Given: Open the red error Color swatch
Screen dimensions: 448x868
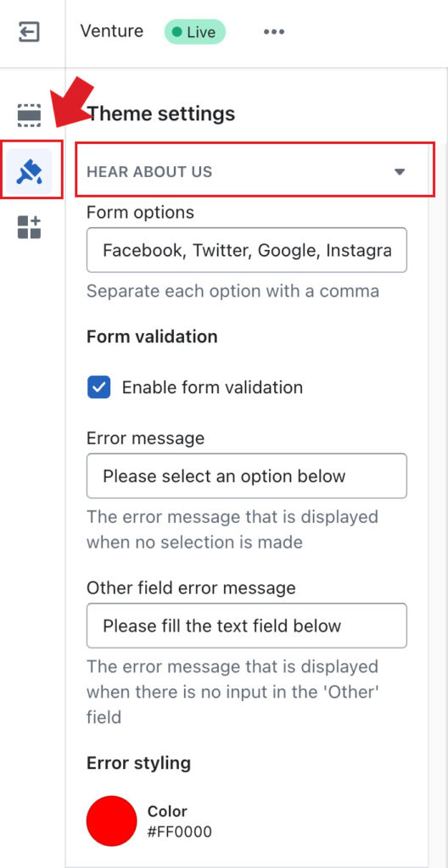Looking at the screenshot, I should [111, 821].
